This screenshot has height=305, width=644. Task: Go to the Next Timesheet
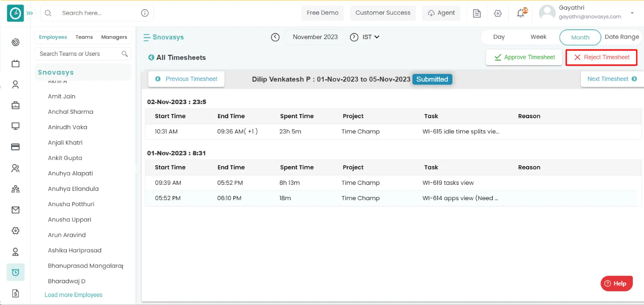click(612, 79)
